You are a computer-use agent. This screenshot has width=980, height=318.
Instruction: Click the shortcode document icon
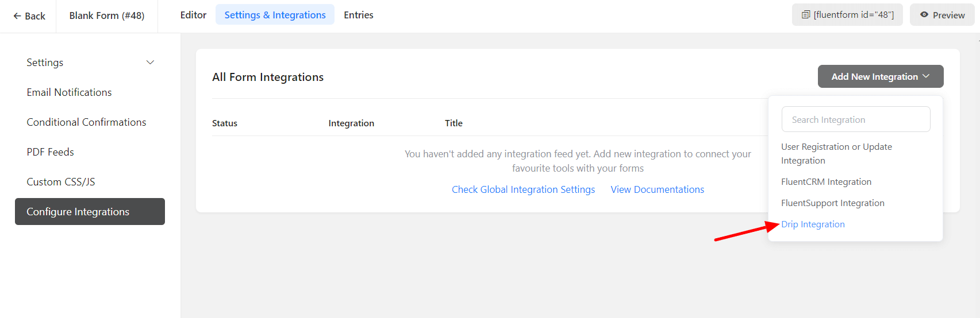click(806, 15)
